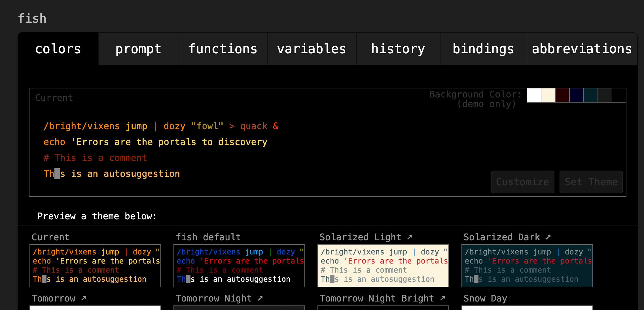Select the dark red background swatch

click(562, 95)
